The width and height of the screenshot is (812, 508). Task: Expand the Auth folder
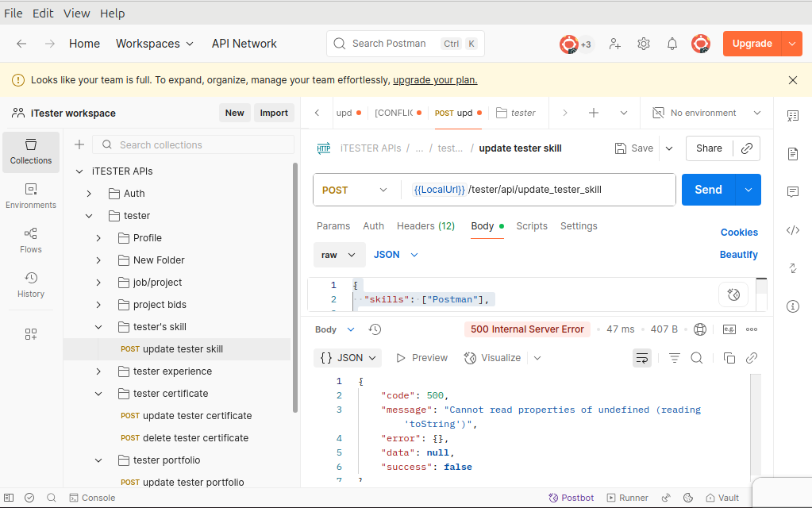point(90,194)
